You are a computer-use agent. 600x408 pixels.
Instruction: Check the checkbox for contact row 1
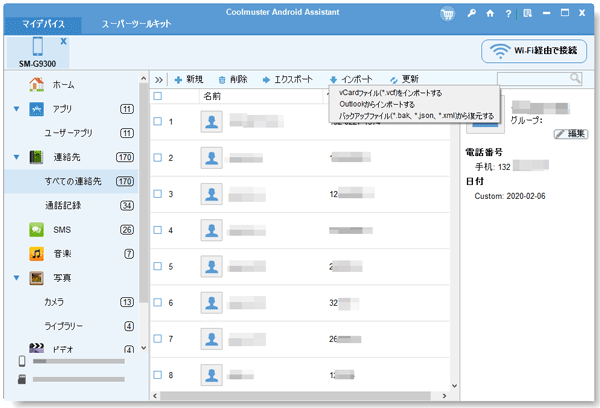click(x=158, y=121)
